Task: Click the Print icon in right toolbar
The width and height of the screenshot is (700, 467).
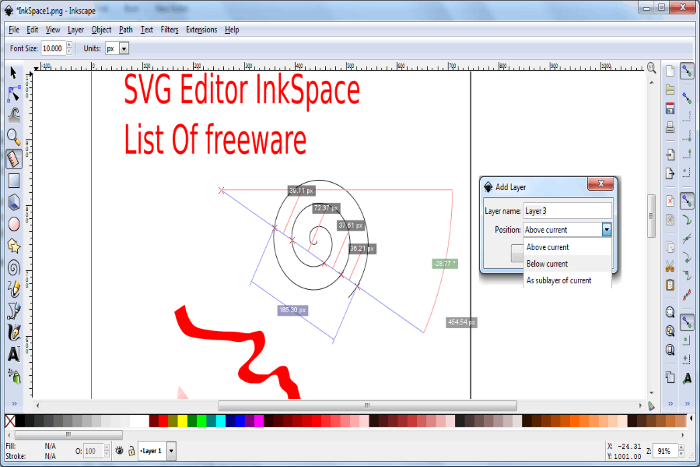Action: pos(669,128)
